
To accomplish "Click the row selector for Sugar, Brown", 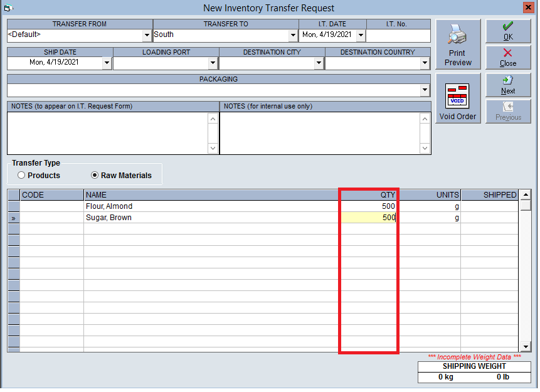I will coord(14,218).
